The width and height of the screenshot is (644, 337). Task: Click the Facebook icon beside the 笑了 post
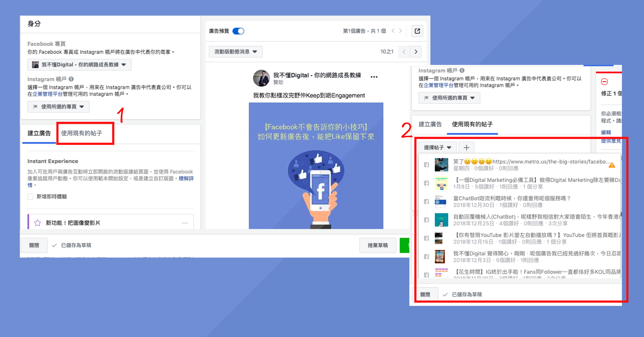426,165
